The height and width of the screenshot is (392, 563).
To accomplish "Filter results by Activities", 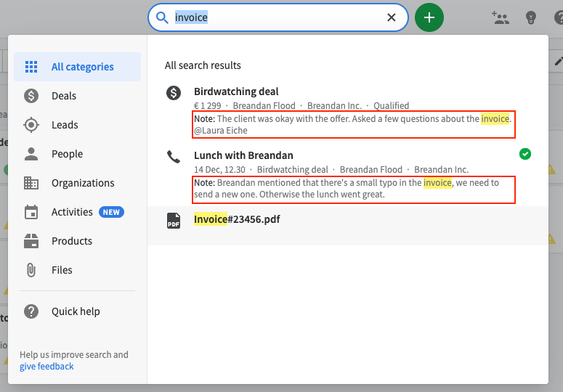I will pos(77,212).
